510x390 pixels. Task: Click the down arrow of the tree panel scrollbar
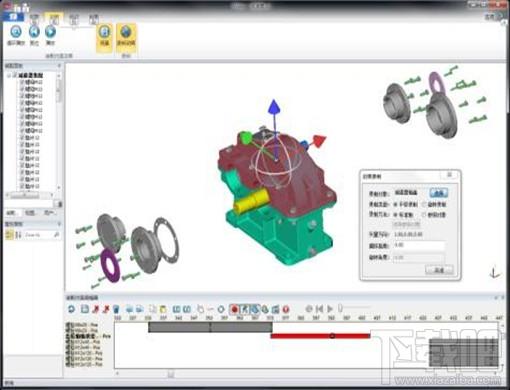59,188
